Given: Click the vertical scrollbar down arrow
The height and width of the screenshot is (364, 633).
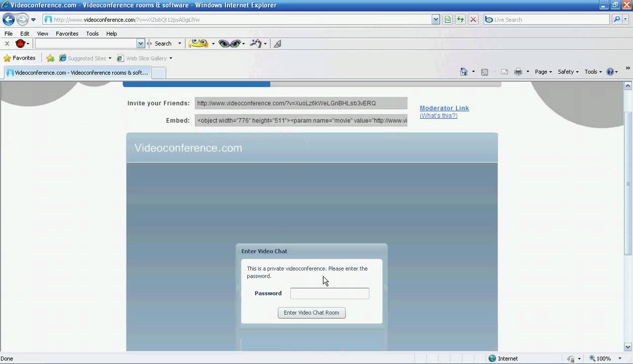Looking at the screenshot, I should coord(628,347).
